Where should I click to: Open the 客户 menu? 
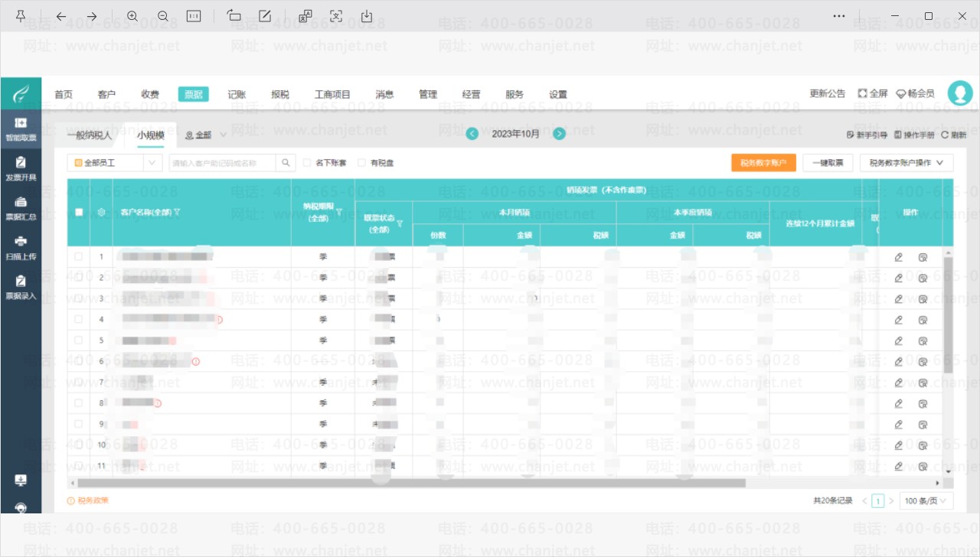[x=106, y=95]
